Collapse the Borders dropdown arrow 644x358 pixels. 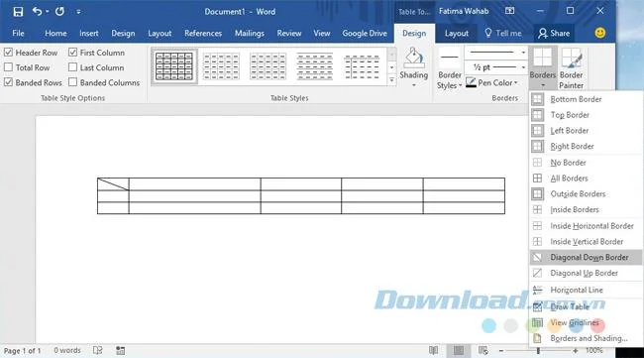543,85
